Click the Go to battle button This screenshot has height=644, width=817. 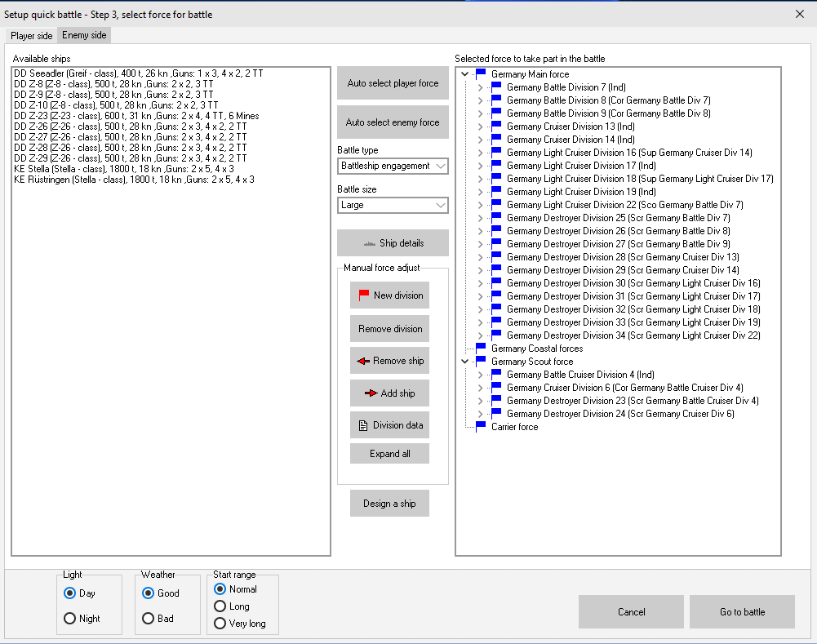click(742, 611)
